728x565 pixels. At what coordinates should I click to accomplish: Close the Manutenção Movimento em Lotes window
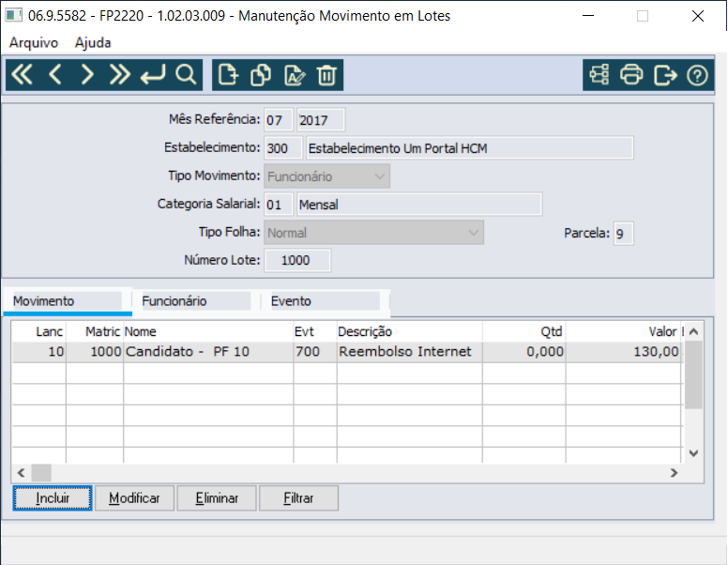click(697, 16)
